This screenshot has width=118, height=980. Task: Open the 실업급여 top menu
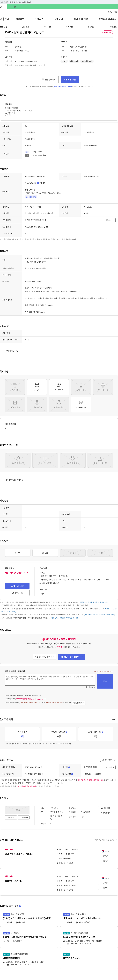click(x=58, y=19)
